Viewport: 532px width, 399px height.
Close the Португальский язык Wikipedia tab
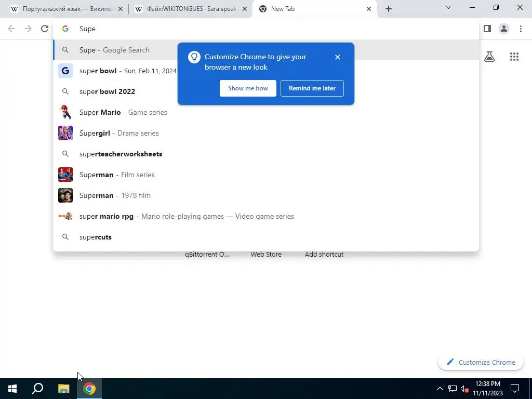pos(120,9)
